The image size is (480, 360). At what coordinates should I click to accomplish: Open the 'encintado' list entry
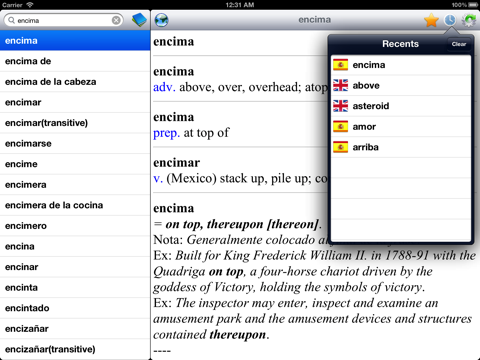pos(75,308)
